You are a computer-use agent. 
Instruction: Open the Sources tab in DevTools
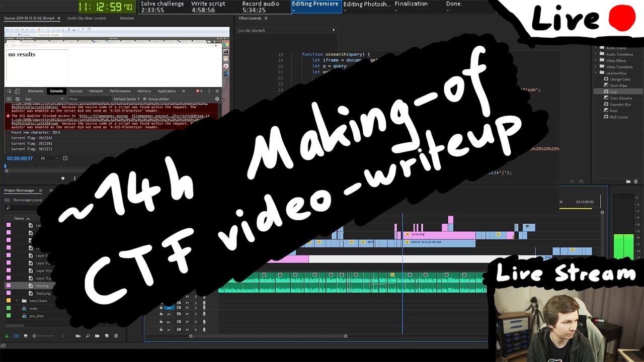76,91
